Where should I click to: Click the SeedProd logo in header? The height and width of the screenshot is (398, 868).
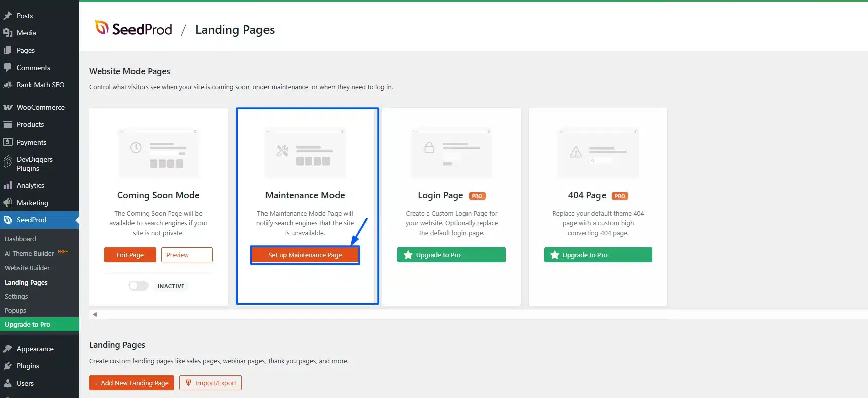(x=133, y=29)
